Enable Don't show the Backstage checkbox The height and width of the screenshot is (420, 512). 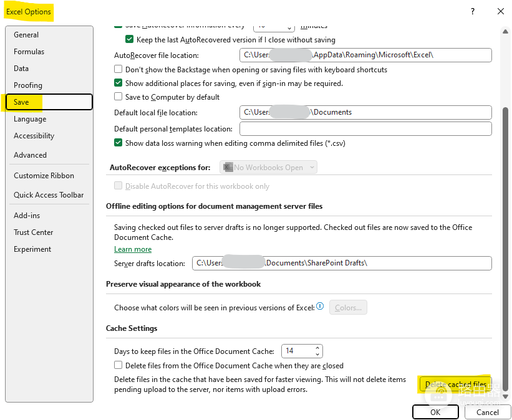click(118, 69)
